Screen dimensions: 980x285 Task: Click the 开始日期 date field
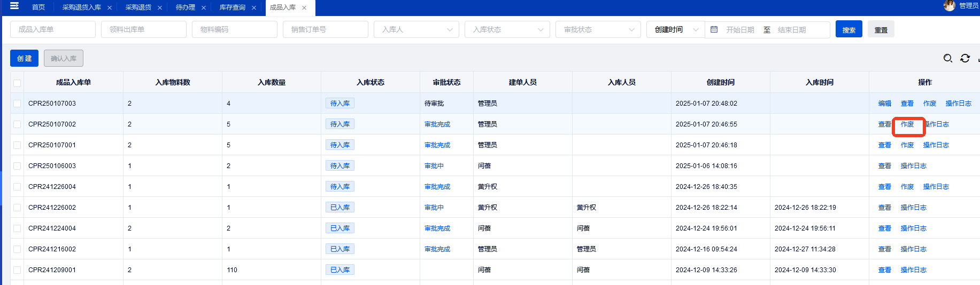coord(740,30)
